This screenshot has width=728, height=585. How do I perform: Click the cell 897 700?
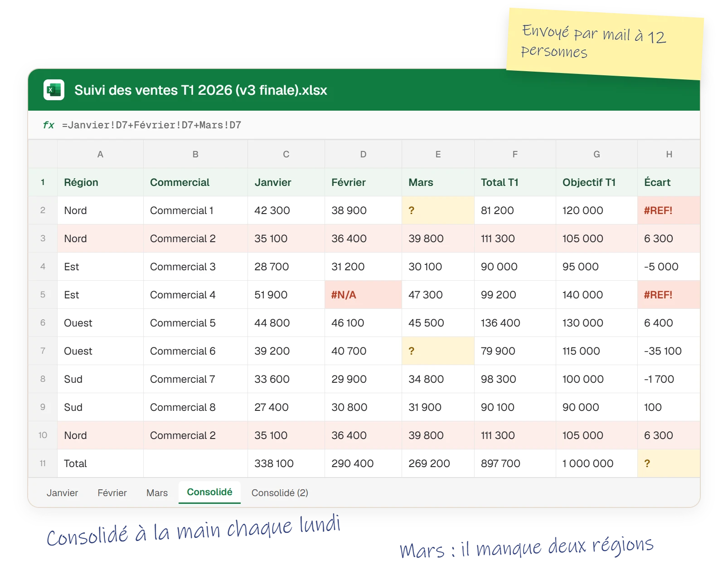tap(515, 463)
